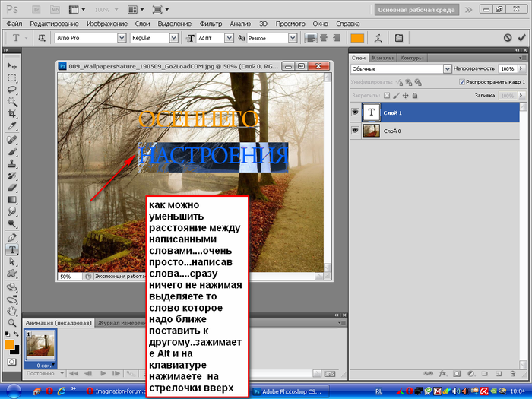Image resolution: width=532 pixels, height=399 pixels.
Task: Launch Bridge from the top bar
Action: pos(36,9)
